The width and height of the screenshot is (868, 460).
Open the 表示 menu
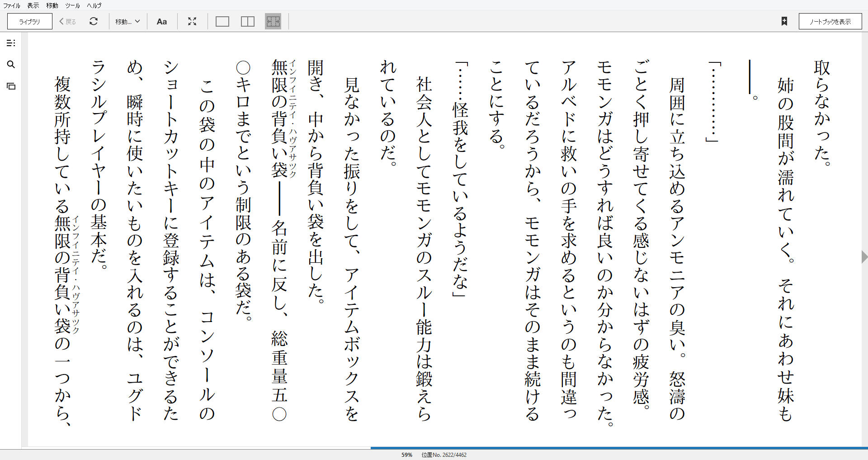(x=33, y=5)
